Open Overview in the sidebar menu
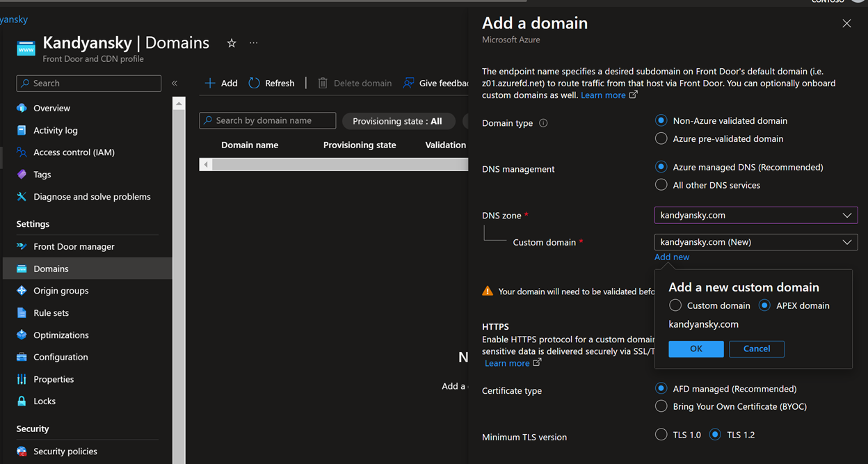The width and height of the screenshot is (868, 464). 52,108
